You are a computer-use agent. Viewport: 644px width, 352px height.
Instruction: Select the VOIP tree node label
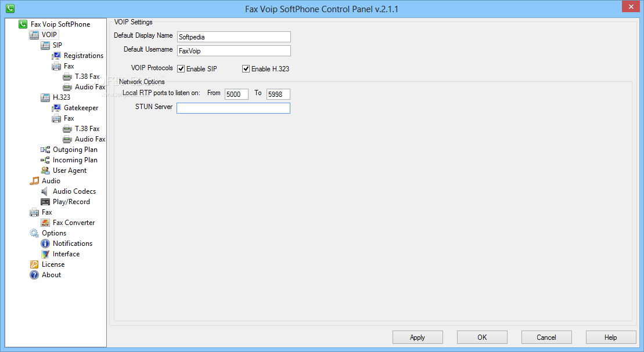coord(49,35)
